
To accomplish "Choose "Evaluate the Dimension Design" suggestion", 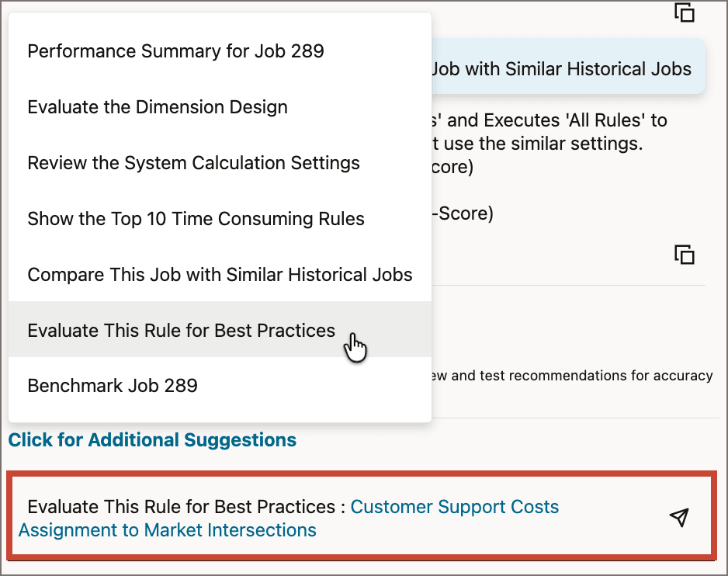I will (157, 107).
